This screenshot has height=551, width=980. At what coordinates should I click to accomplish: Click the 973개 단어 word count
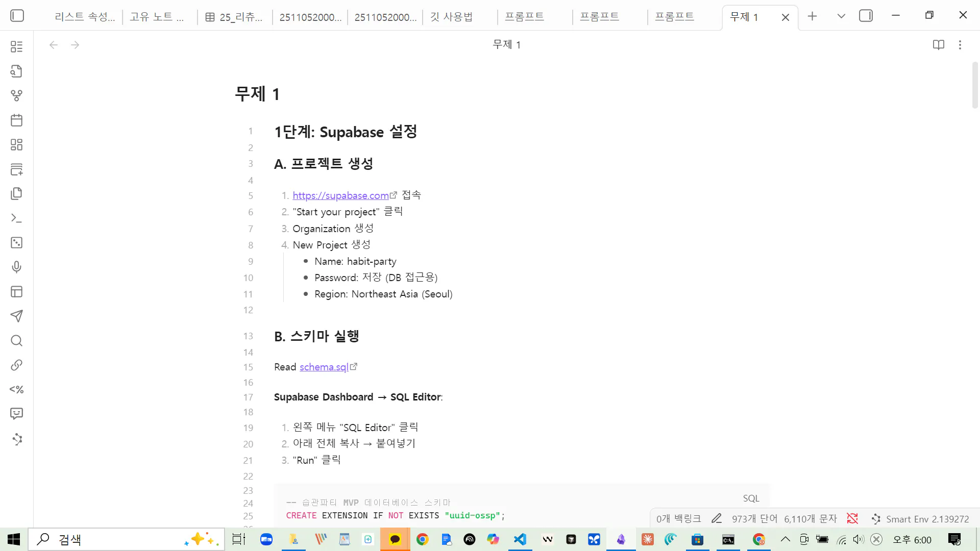(754, 519)
